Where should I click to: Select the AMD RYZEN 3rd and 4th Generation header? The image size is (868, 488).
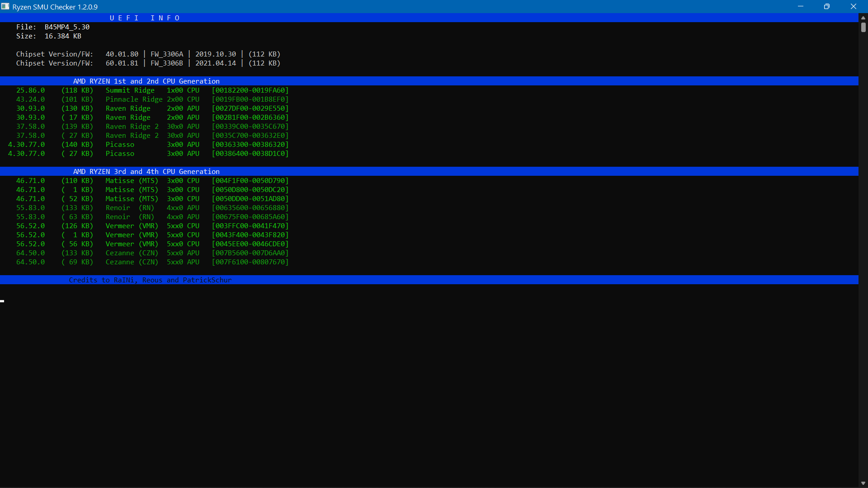tap(146, 171)
